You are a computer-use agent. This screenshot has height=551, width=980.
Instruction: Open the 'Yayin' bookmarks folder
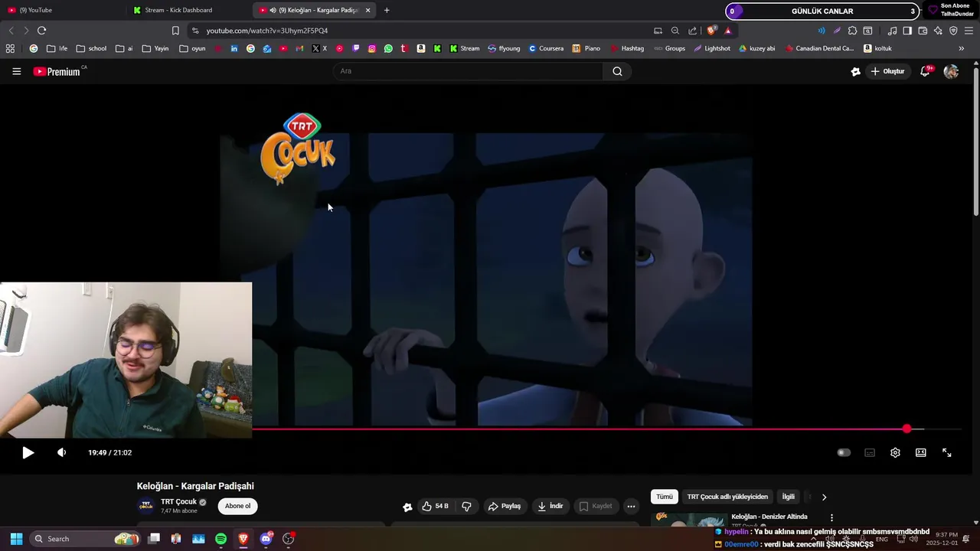tap(155, 48)
